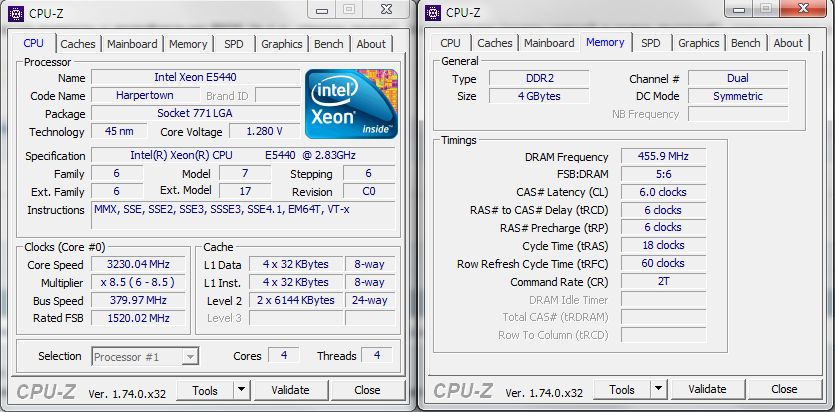
Task: Click the Name field showing Intel Xeon E5440
Action: (x=195, y=77)
